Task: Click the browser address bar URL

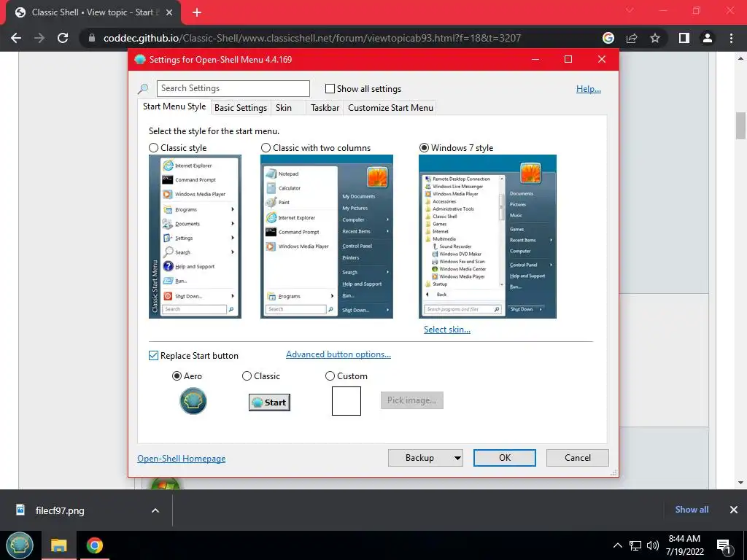Action: [312, 38]
